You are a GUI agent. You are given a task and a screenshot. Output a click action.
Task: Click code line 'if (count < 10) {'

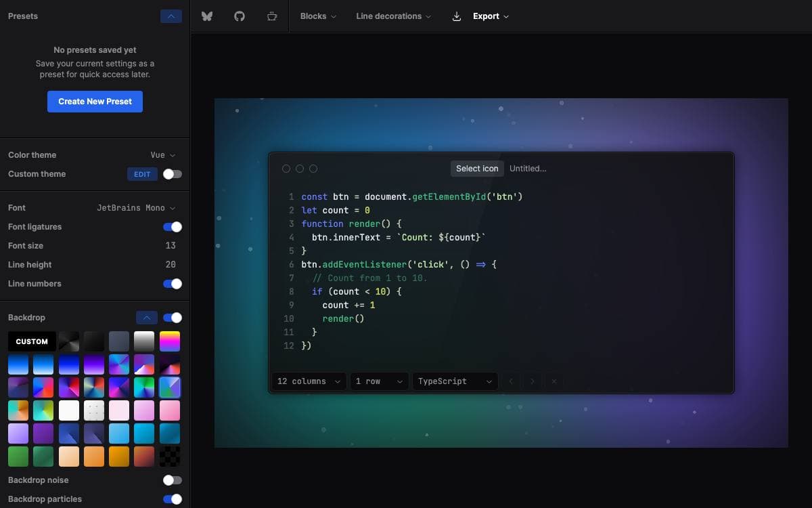[357, 292]
